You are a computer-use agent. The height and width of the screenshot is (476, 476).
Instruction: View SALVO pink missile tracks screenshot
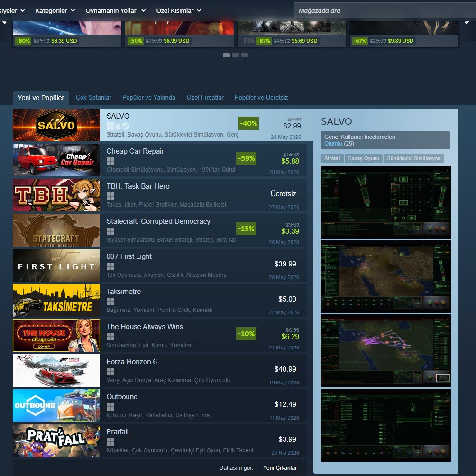pos(386,351)
